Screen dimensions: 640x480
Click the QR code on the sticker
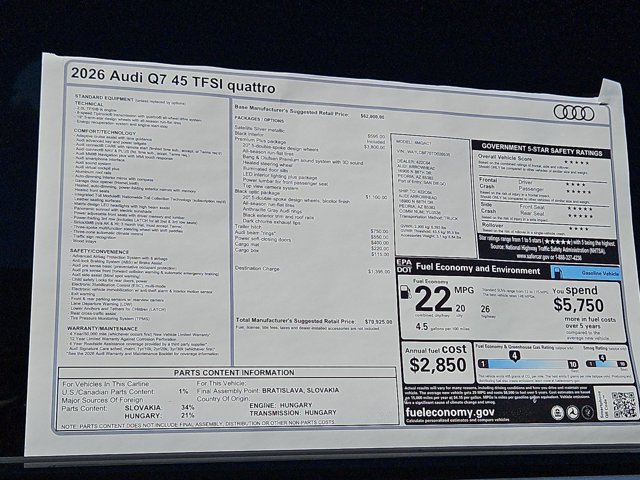point(623,404)
